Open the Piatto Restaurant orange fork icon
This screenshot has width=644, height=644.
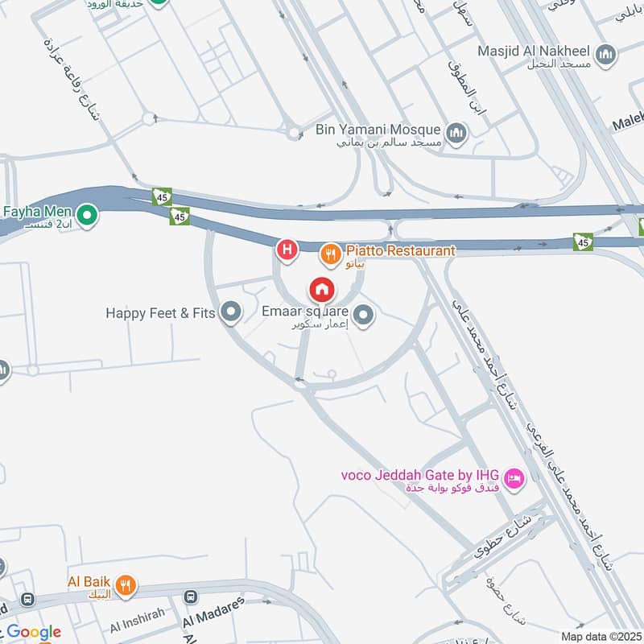(331, 255)
